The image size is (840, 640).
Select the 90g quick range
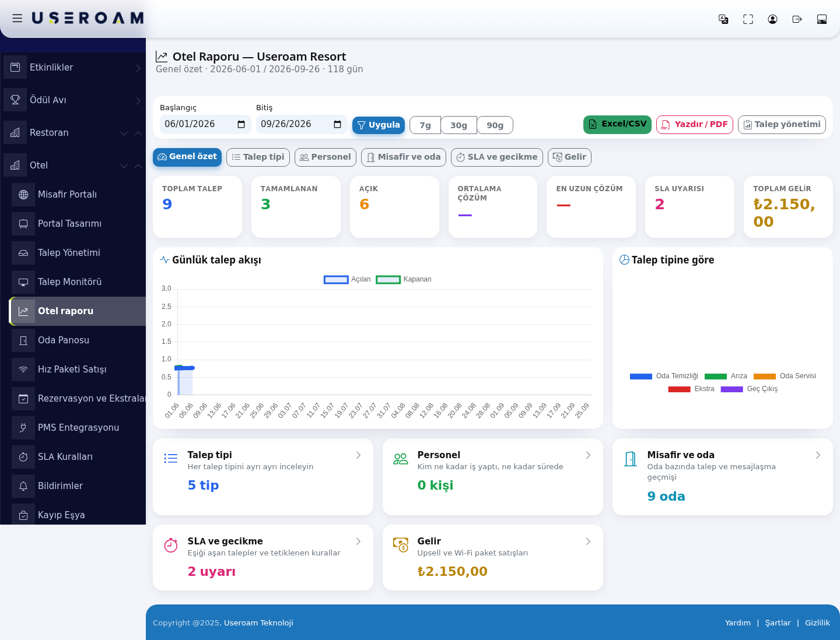(495, 125)
